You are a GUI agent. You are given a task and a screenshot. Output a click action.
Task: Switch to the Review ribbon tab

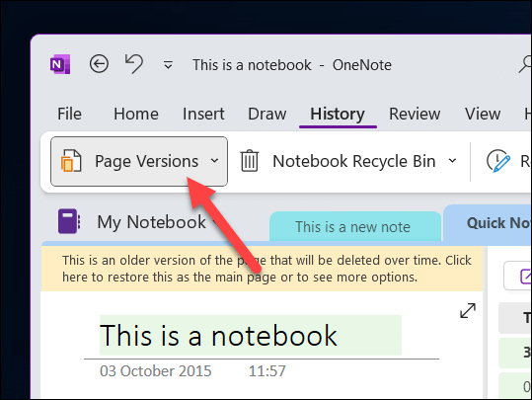(x=415, y=114)
